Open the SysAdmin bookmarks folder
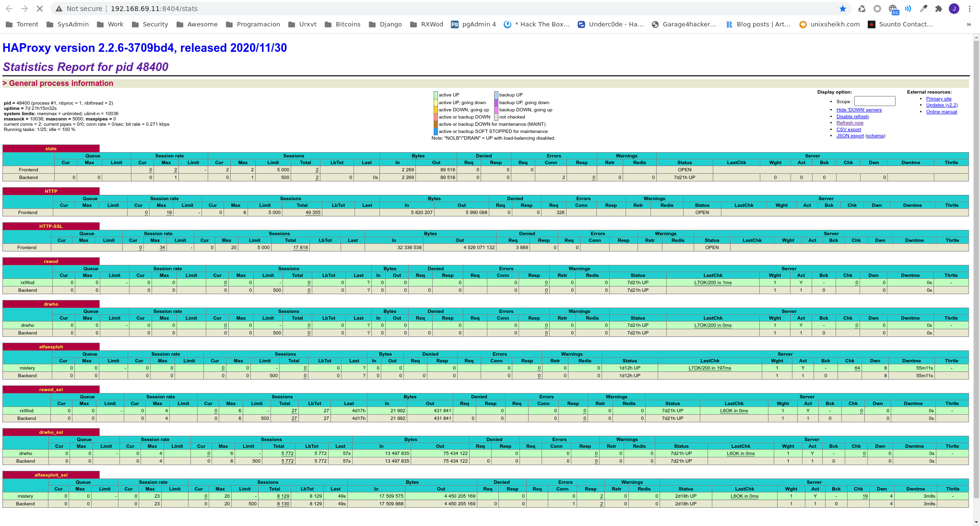The height and width of the screenshot is (526, 980). 68,24
